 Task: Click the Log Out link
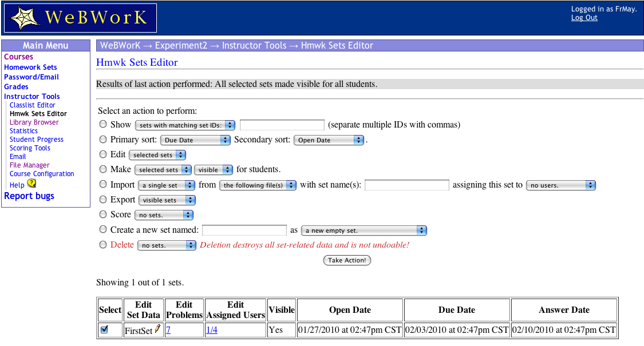click(584, 18)
